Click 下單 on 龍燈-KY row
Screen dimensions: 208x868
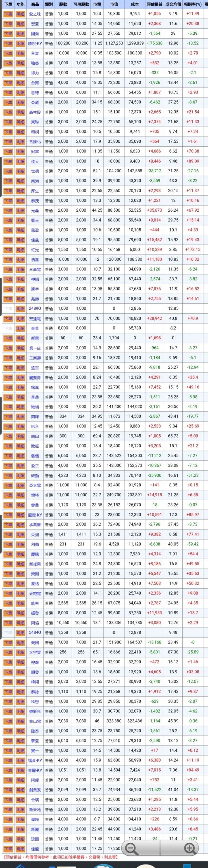[x=8, y=515]
